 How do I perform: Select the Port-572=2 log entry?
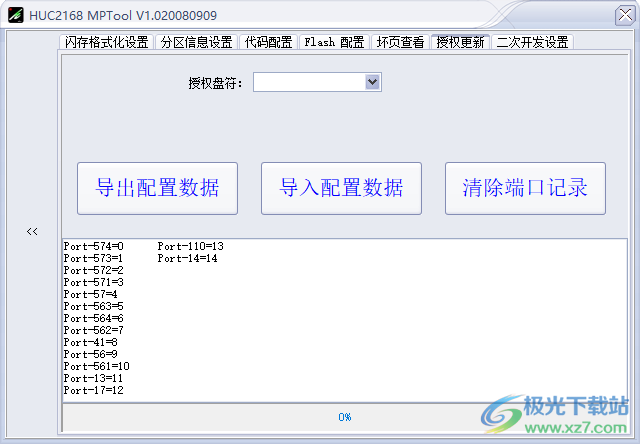click(x=93, y=270)
